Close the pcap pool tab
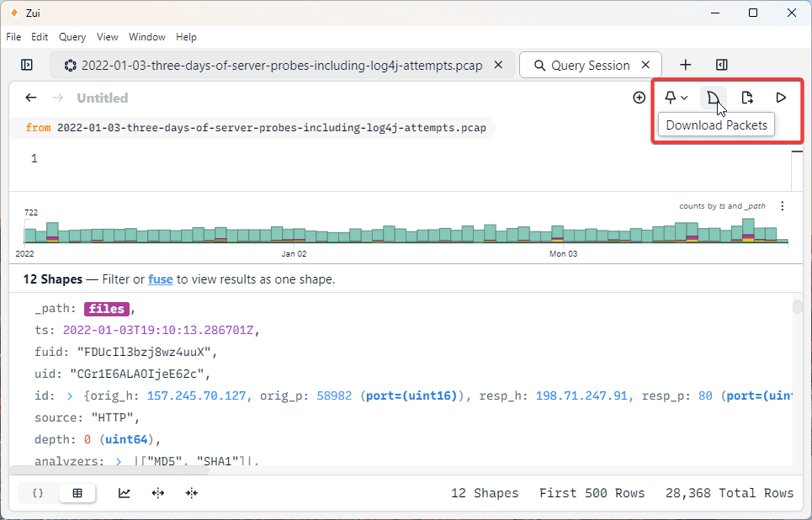 (x=498, y=65)
